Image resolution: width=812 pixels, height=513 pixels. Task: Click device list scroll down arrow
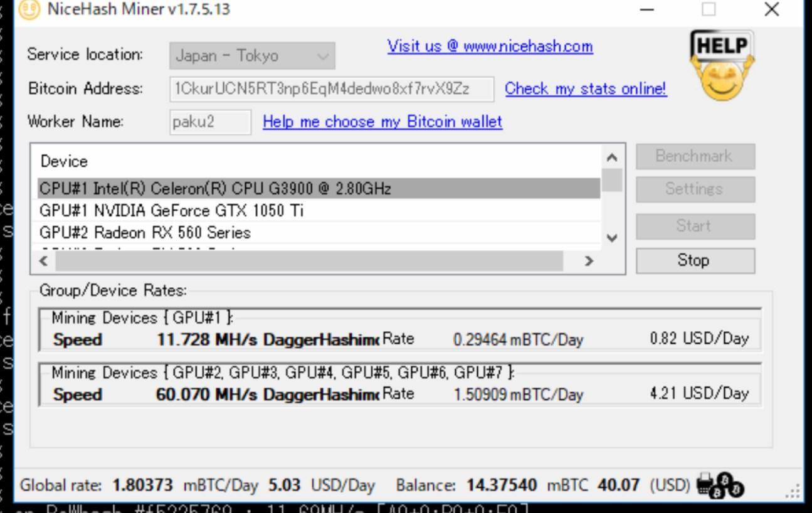coord(613,238)
